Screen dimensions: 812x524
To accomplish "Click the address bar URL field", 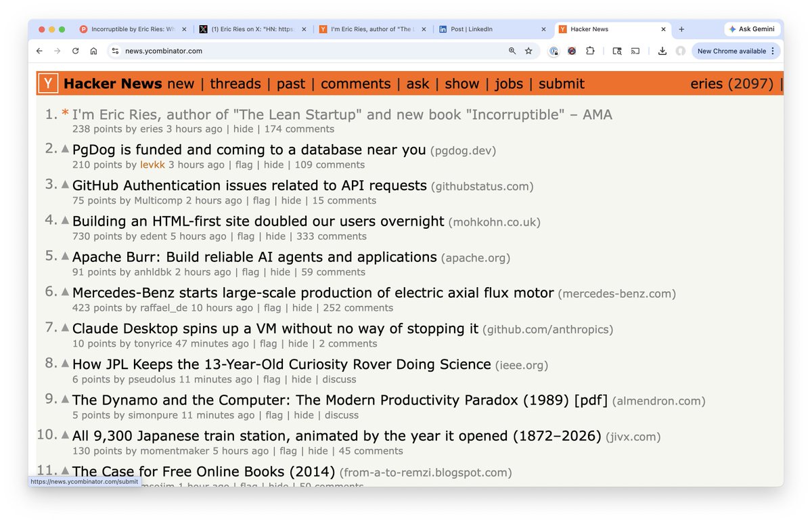I will [311, 51].
